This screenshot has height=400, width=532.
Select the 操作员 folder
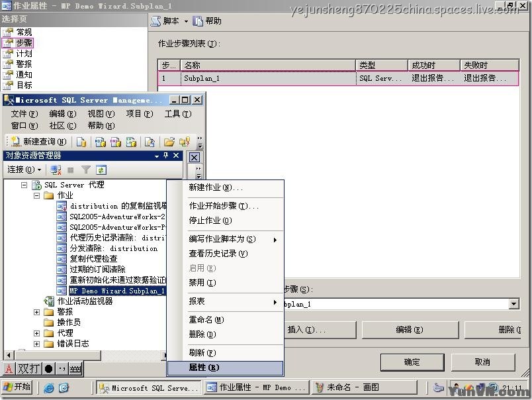[x=69, y=323]
